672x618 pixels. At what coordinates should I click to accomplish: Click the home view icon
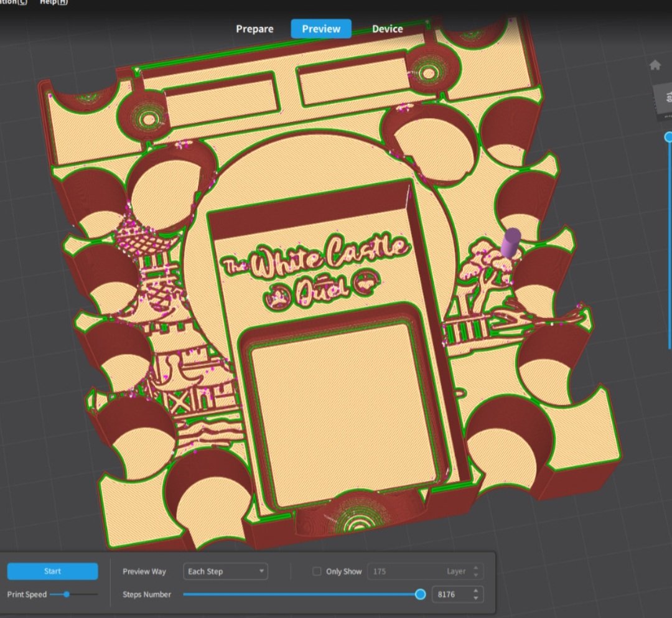(x=655, y=65)
